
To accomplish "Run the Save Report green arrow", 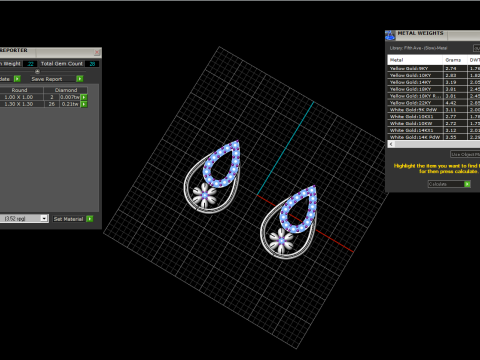I will [80, 79].
